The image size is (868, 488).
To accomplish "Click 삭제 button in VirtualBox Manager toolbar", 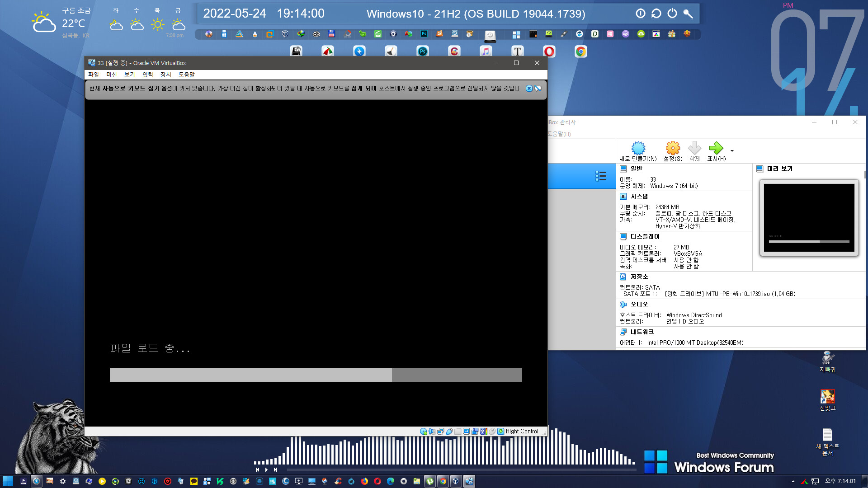I will click(694, 151).
